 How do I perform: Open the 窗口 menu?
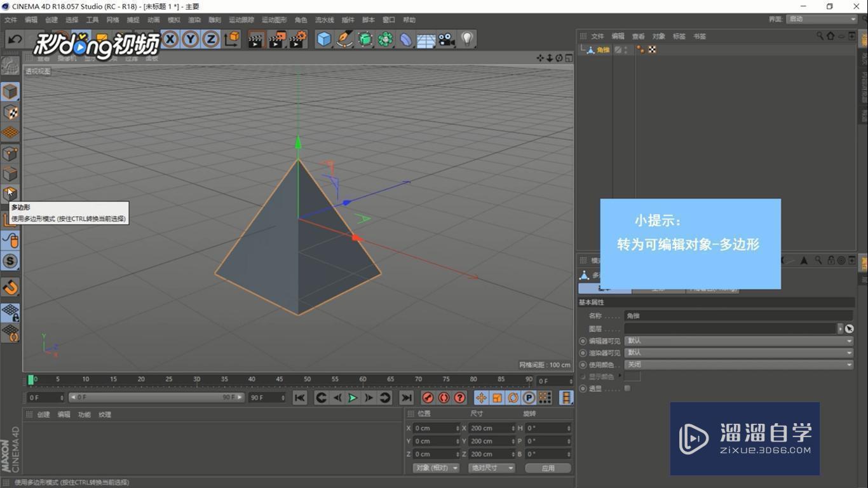click(389, 20)
